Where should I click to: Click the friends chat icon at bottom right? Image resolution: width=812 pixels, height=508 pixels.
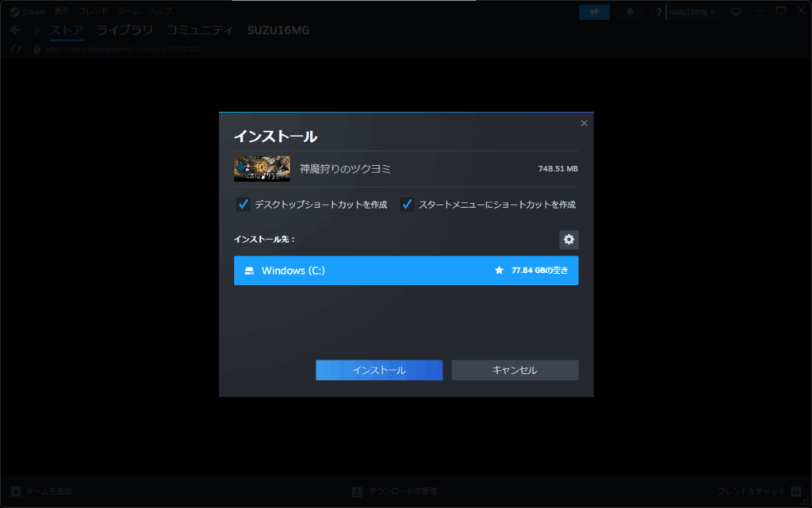coord(796,491)
